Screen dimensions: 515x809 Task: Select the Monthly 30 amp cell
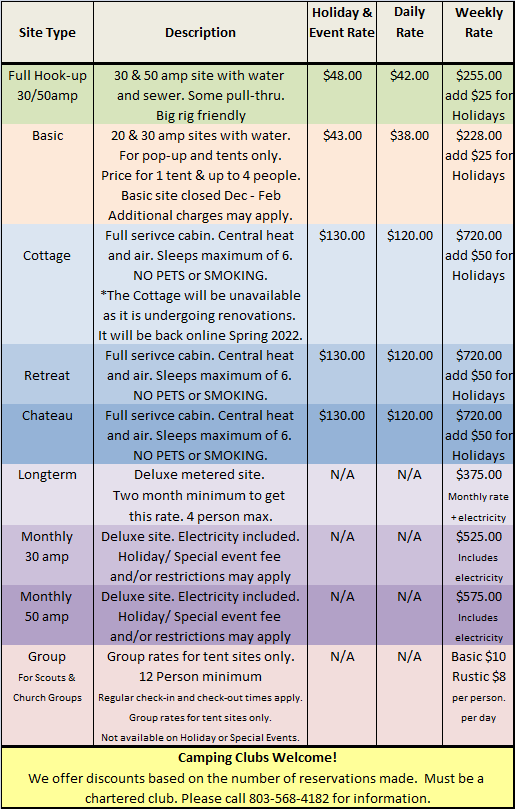(x=47, y=555)
